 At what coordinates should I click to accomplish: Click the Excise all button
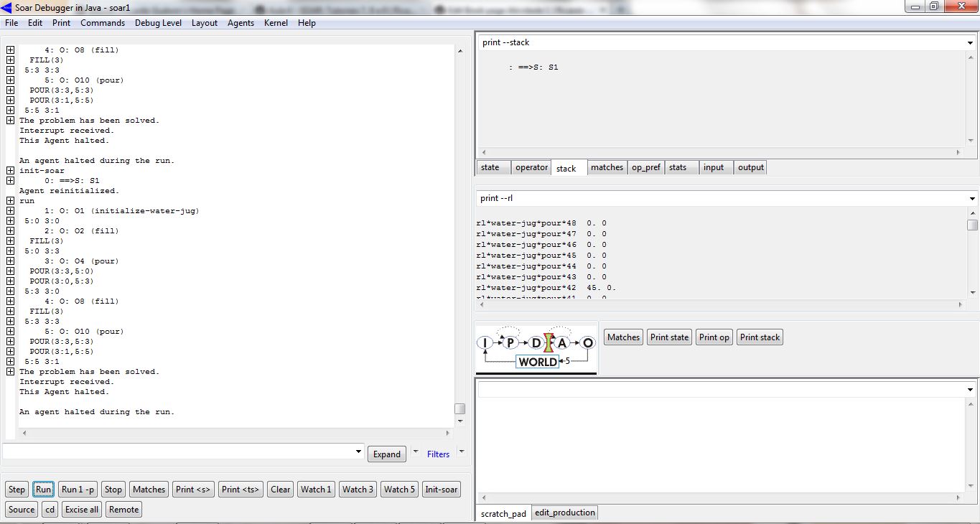pyautogui.click(x=82, y=510)
